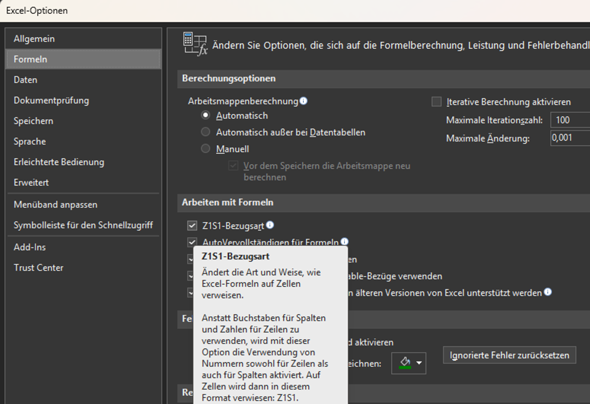Open the Erweitert category
This screenshot has height=404, width=590.
(x=84, y=183)
